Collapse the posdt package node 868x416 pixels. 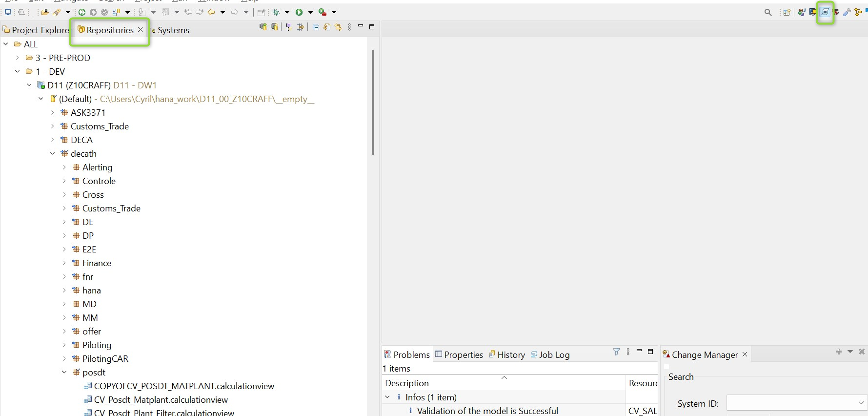pyautogui.click(x=64, y=372)
